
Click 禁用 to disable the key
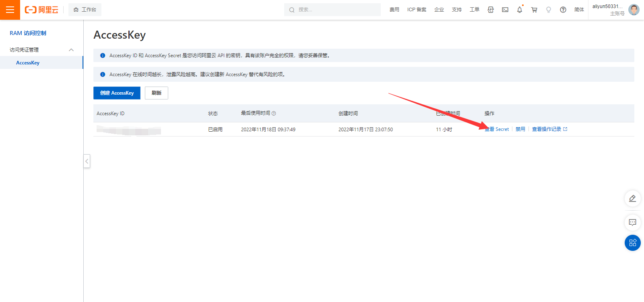point(520,129)
